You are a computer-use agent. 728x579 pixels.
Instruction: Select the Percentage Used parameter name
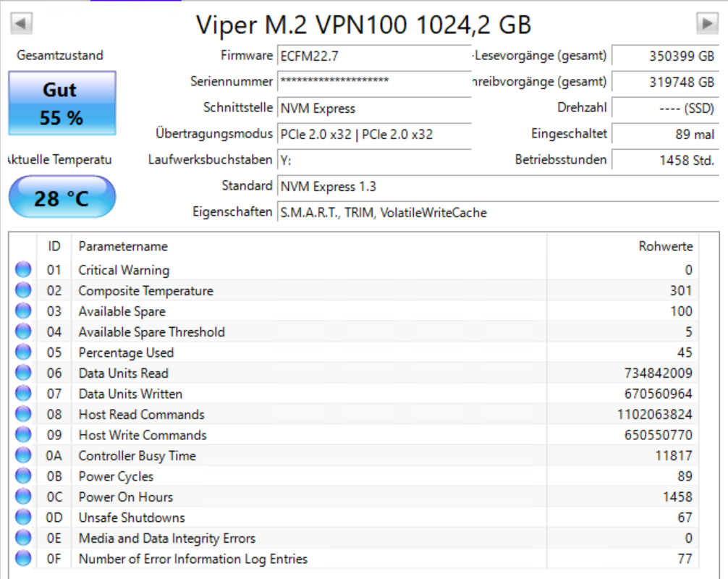coord(127,353)
